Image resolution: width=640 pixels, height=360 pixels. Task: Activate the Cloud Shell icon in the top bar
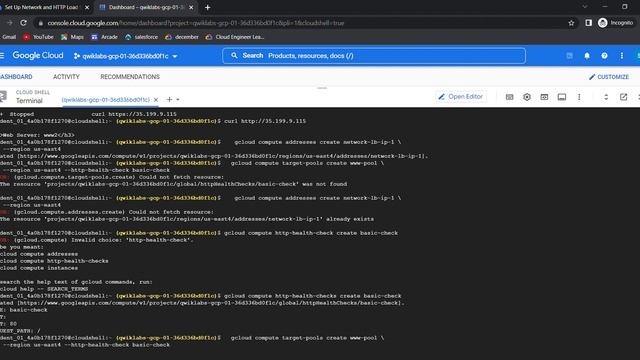pos(569,56)
